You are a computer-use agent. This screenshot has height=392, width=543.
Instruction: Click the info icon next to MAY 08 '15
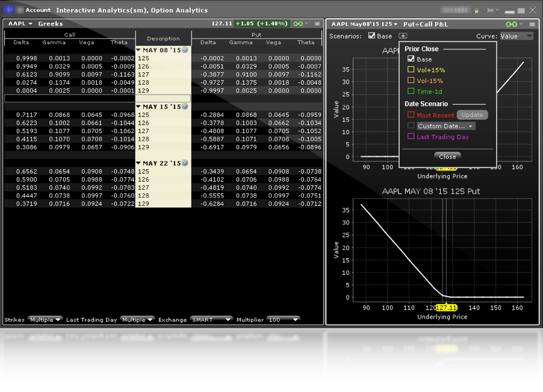(185, 50)
